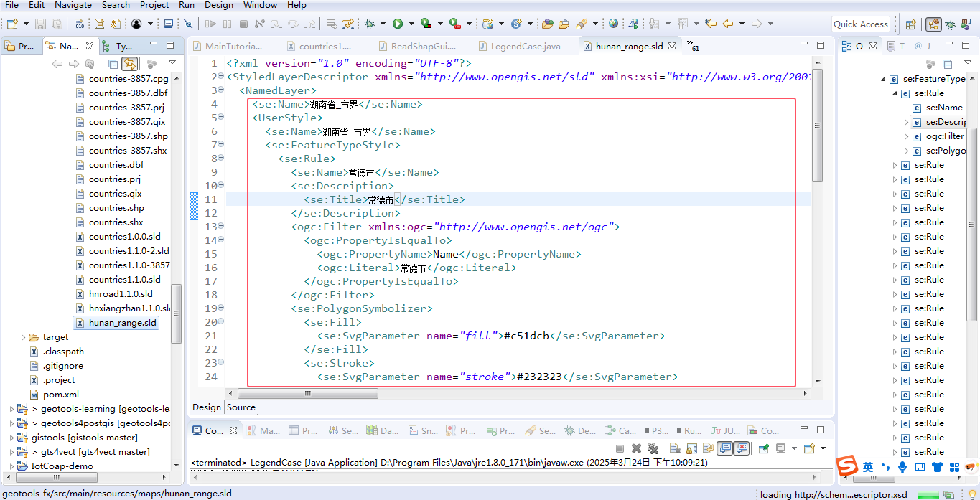The width and height of the screenshot is (980, 500).
Task: Click the Debug bug icon in main toolbar
Action: (x=369, y=24)
